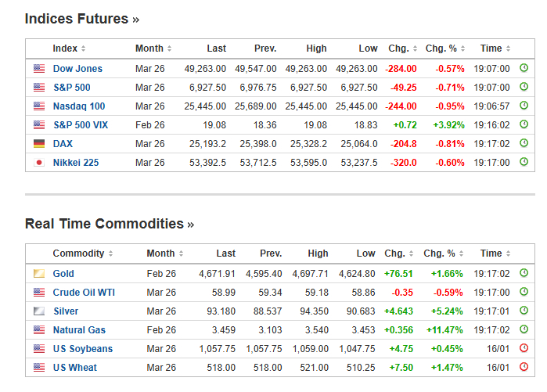Sort indices table by Time column
The image size is (547, 392).
click(495, 49)
